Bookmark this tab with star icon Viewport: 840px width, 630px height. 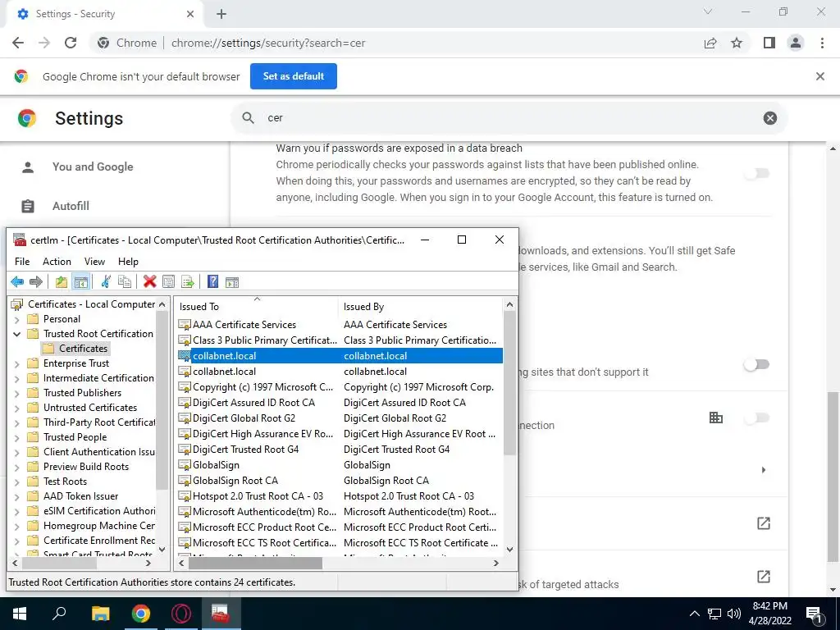(737, 43)
